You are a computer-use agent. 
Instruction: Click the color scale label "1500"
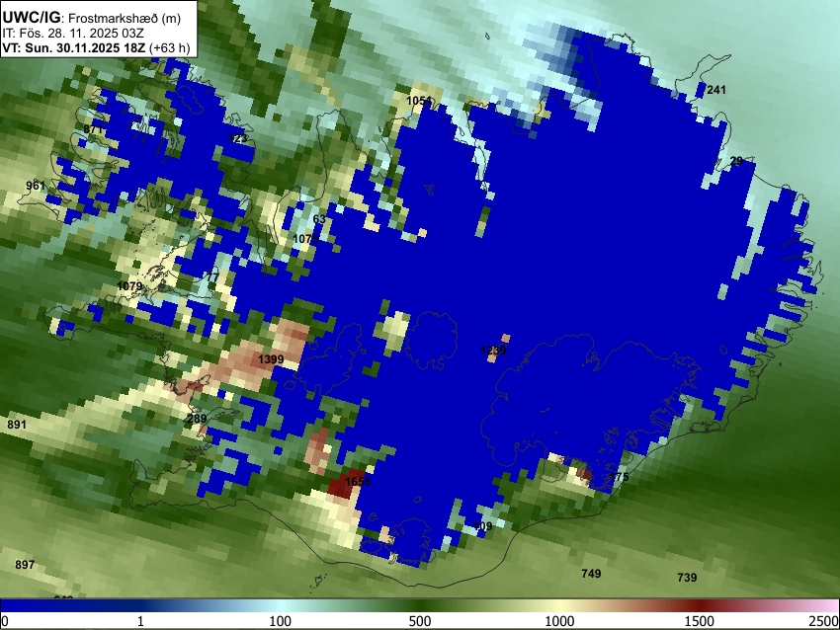point(699,621)
